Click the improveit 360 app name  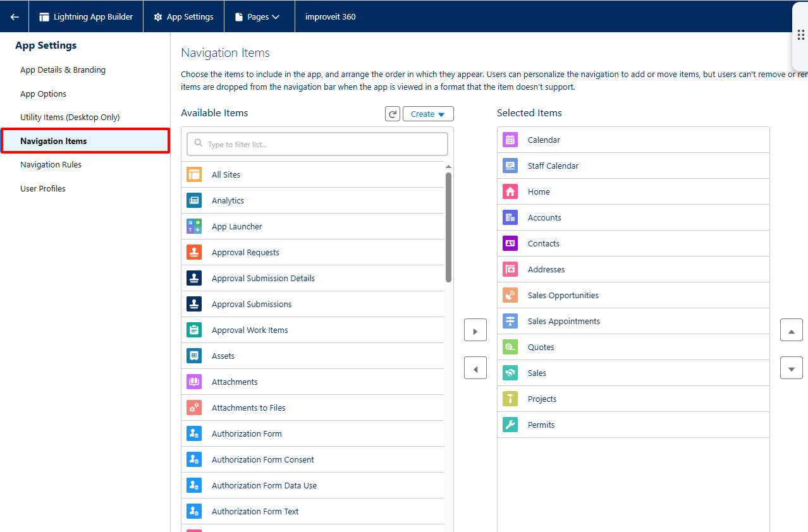[331, 17]
